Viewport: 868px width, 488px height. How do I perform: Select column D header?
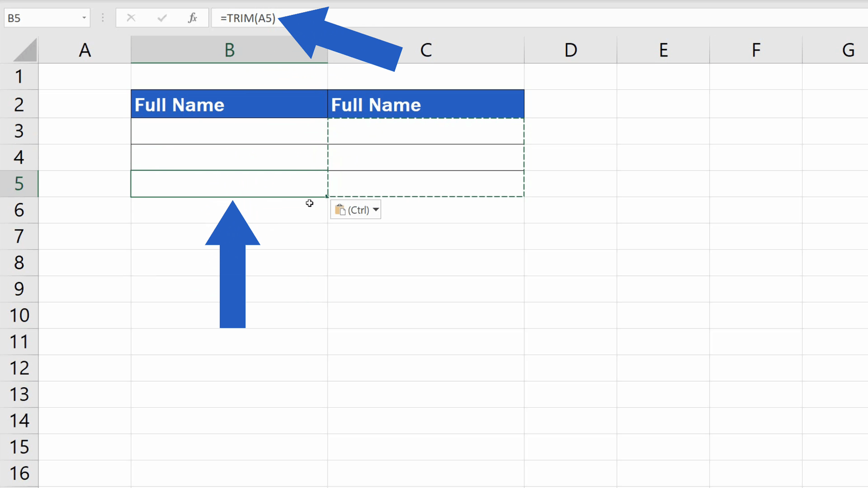coord(571,49)
